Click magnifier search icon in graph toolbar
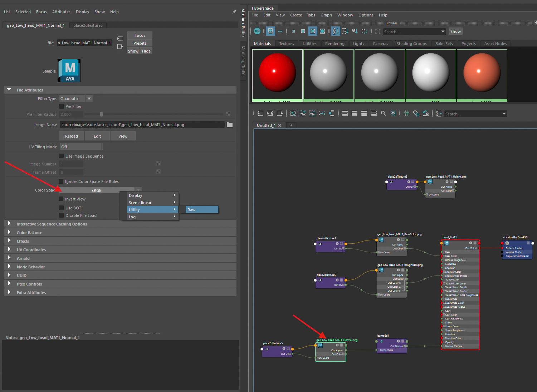 coord(384,114)
